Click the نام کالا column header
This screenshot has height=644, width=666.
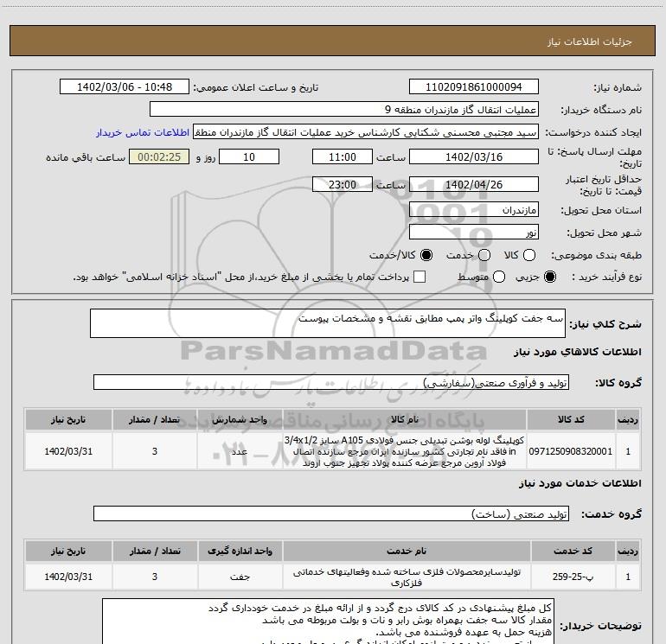(405, 420)
